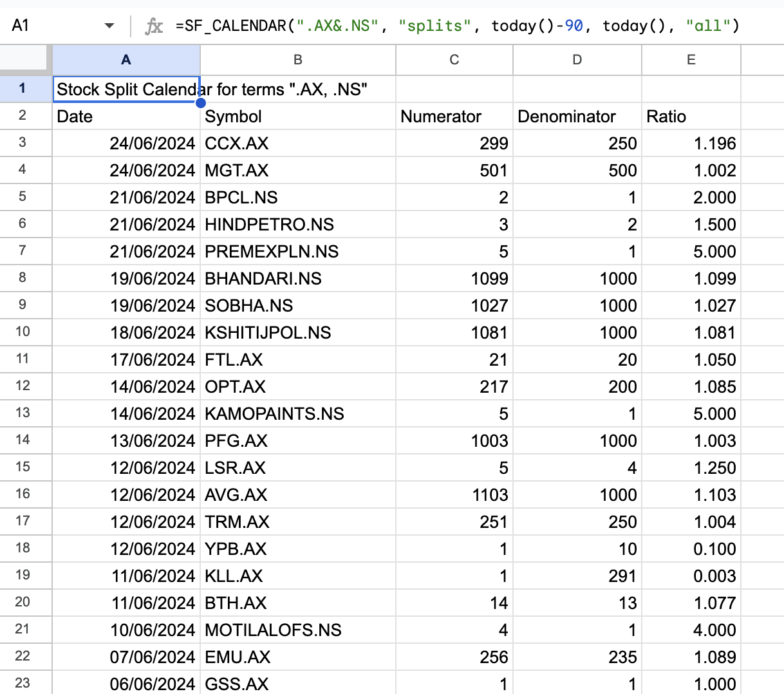The width and height of the screenshot is (784, 694).
Task: Click ratio 1.250 in LSR.AX row
Action: [x=691, y=468]
